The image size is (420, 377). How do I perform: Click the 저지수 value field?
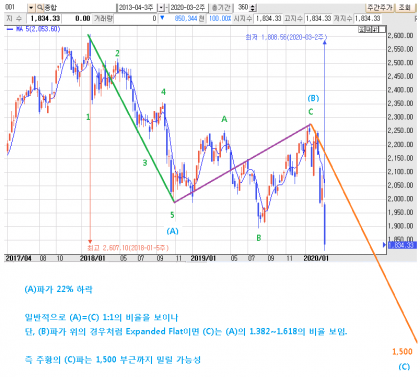[x=367, y=18]
